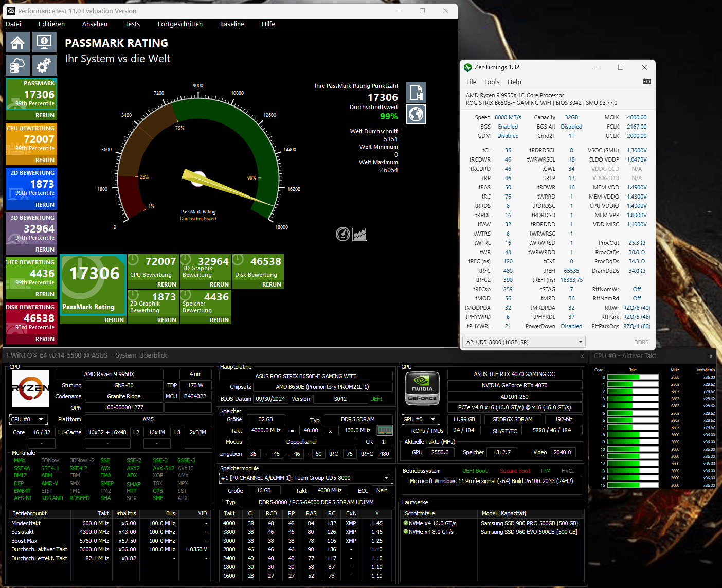The width and height of the screenshot is (722, 588).
Task: Click the Boost Max row in Betriebspunkt table
Action: pyautogui.click(x=109, y=541)
